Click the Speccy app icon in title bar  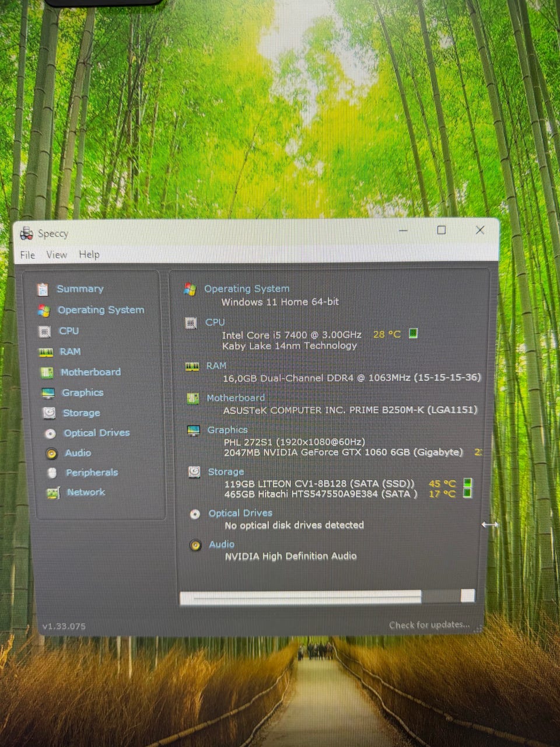click(26, 234)
